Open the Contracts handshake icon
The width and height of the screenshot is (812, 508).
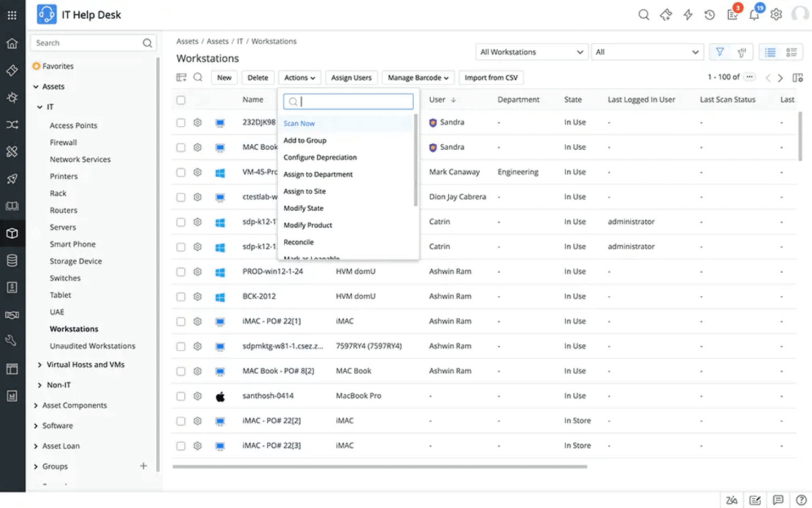tap(12, 314)
